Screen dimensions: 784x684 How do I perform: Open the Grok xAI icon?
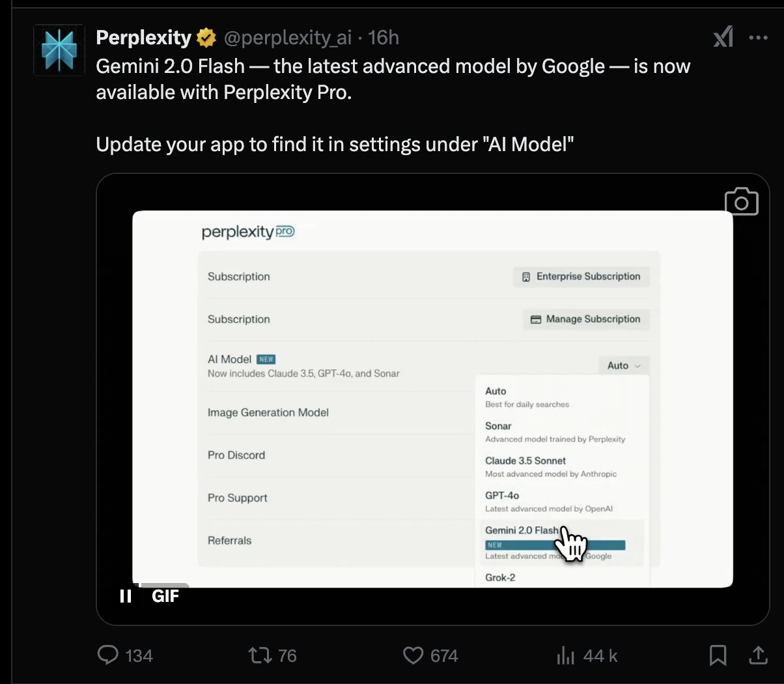(723, 37)
